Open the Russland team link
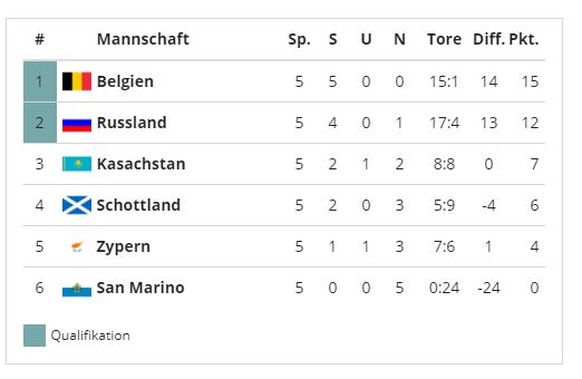Screen dimensions: 582x379 131,122
